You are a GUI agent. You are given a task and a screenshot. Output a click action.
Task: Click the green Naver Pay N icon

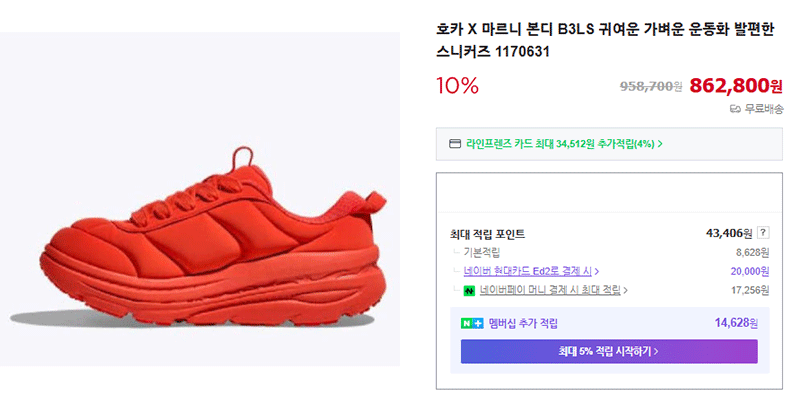[x=469, y=291]
